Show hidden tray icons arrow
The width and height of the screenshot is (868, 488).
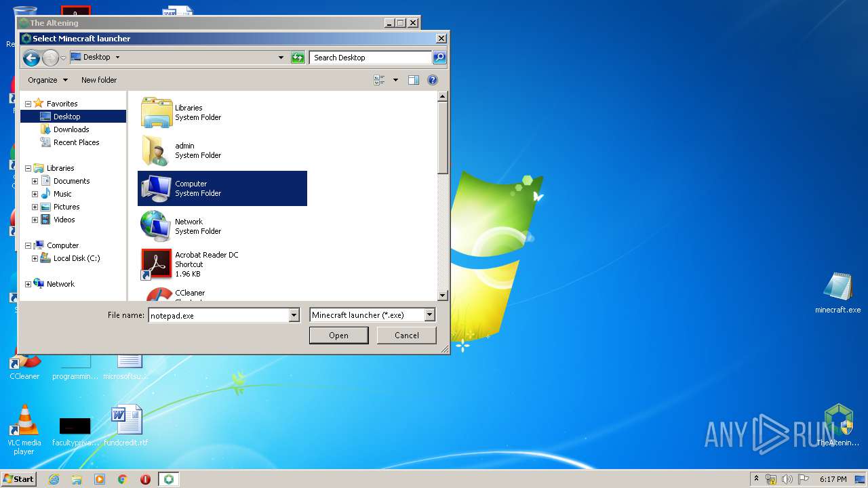[756, 479]
